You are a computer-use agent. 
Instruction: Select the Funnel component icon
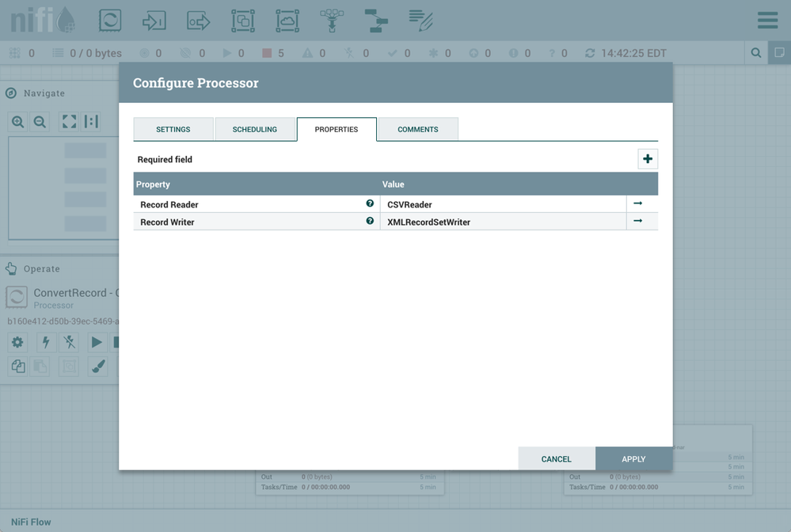pos(332,21)
